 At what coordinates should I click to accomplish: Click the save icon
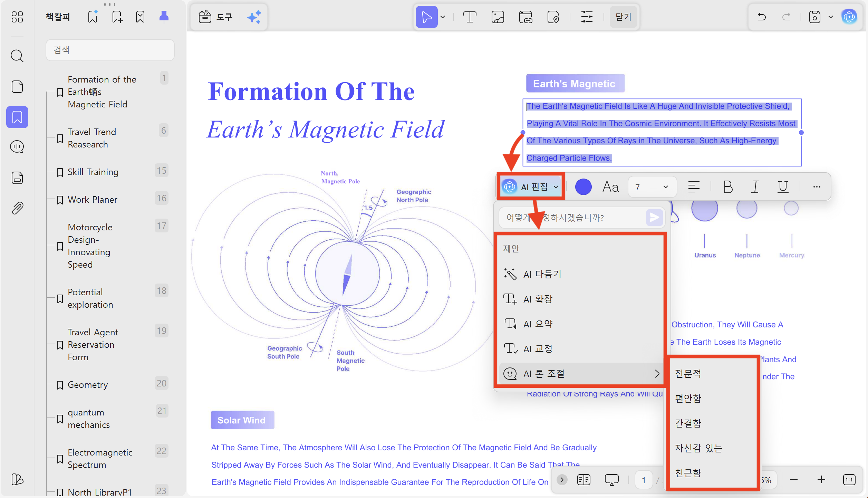coord(815,17)
